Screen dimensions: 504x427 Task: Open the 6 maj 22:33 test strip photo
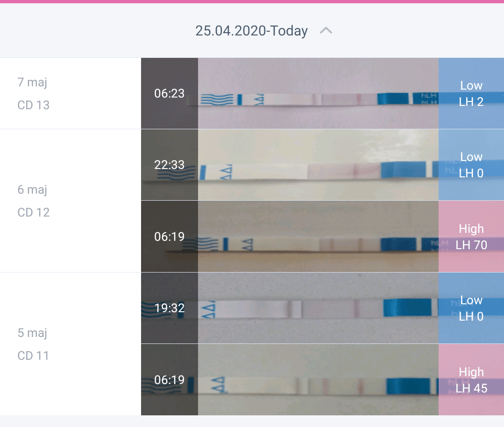[x=318, y=165]
